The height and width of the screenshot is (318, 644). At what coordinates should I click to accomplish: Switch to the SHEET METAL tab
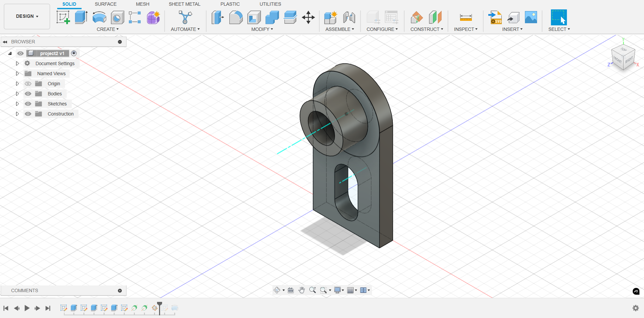[x=185, y=4]
